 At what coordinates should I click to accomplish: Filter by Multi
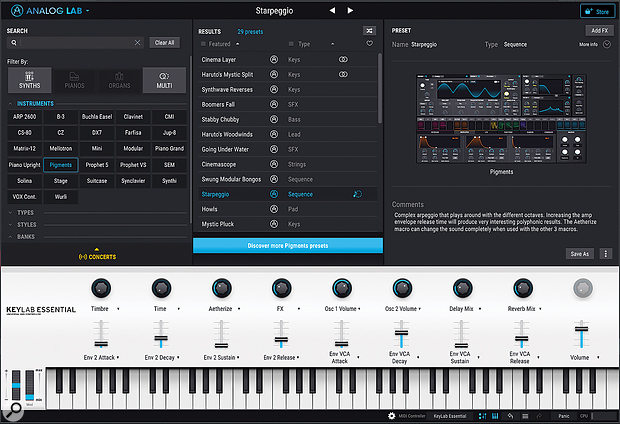click(164, 80)
